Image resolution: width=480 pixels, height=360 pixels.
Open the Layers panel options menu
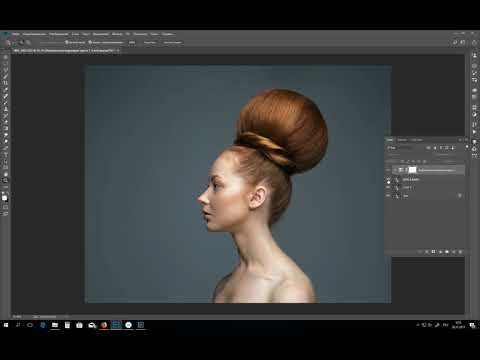tap(466, 140)
